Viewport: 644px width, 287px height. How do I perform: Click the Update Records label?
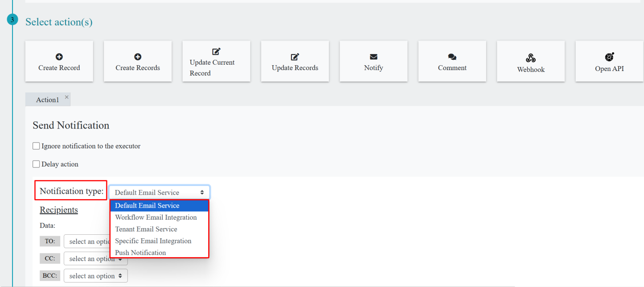click(295, 68)
